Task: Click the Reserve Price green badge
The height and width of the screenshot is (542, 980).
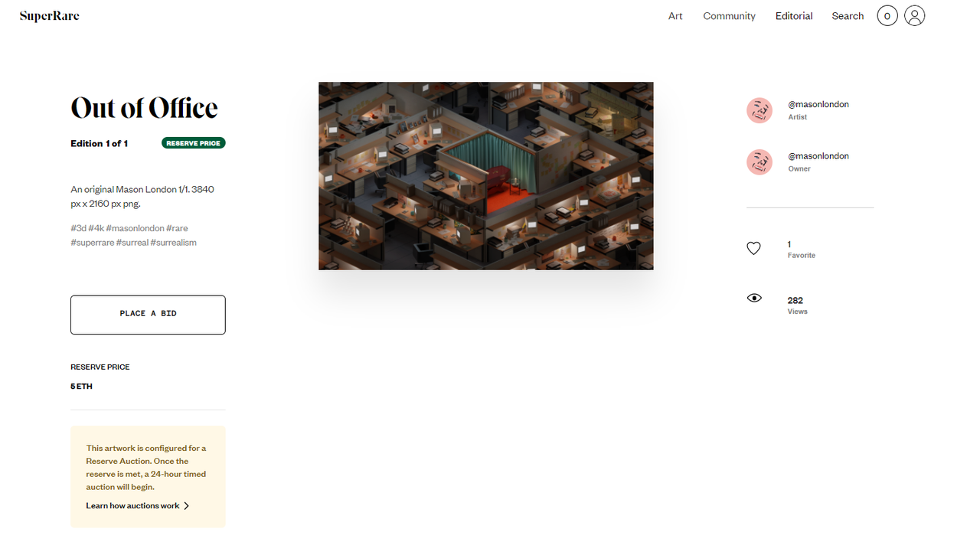Action: 194,143
